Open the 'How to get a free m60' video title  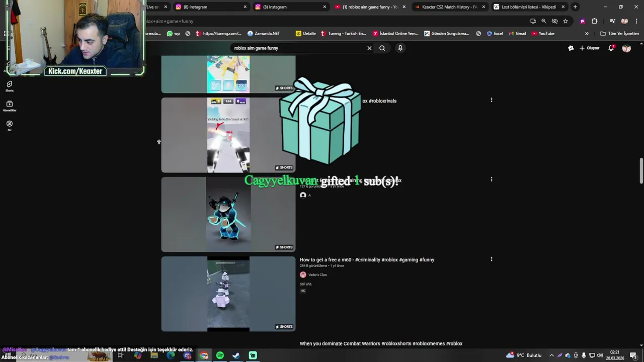coord(367,260)
